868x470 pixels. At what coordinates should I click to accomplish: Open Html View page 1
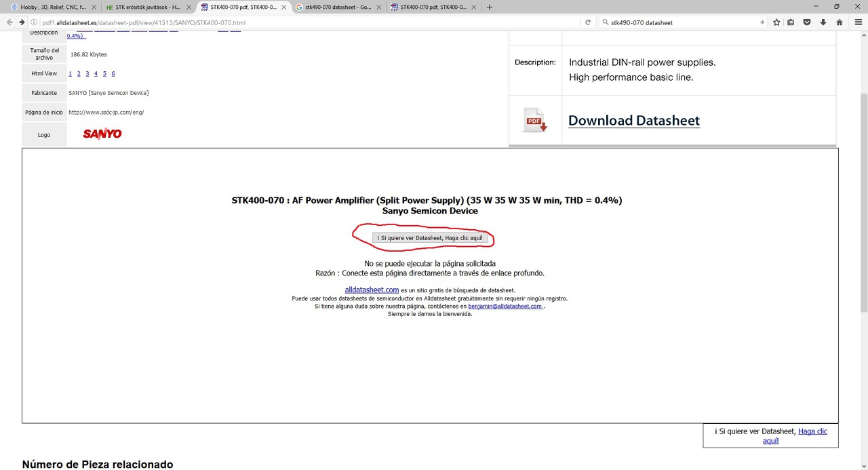point(70,74)
